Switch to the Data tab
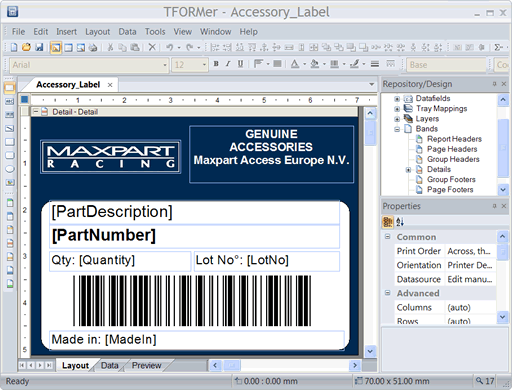This screenshot has width=512, height=390. coord(110,365)
